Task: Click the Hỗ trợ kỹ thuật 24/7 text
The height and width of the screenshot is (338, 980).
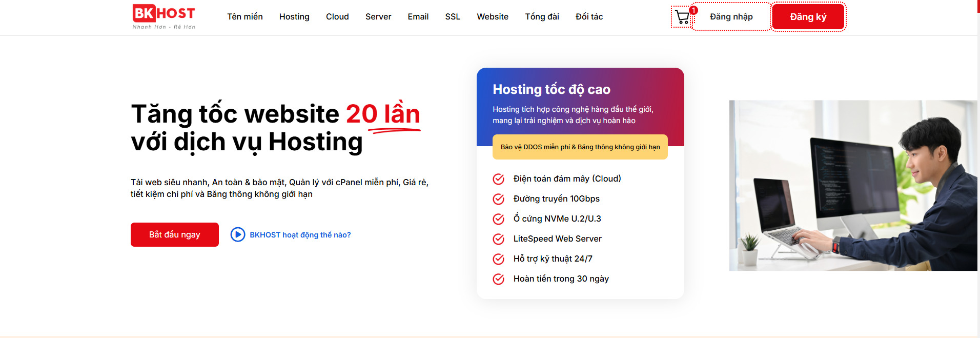Action: [x=553, y=259]
